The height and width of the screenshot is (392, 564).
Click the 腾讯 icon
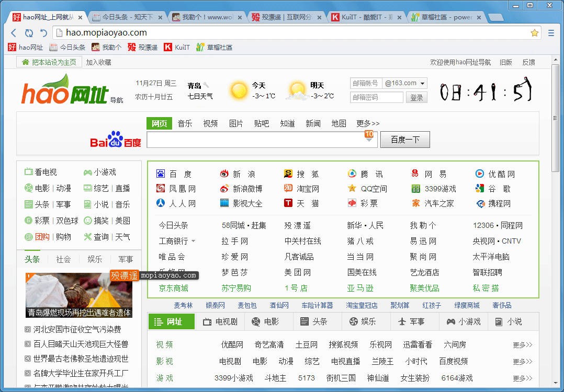click(352, 174)
